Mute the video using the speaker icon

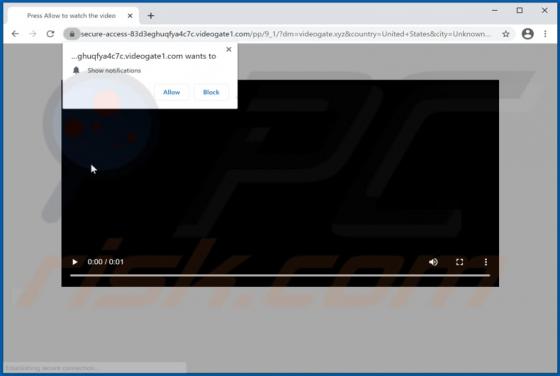(x=433, y=262)
